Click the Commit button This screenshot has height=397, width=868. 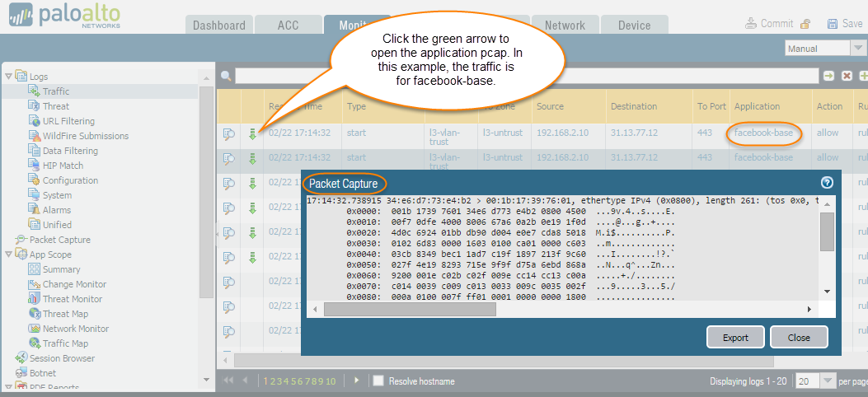[770, 23]
